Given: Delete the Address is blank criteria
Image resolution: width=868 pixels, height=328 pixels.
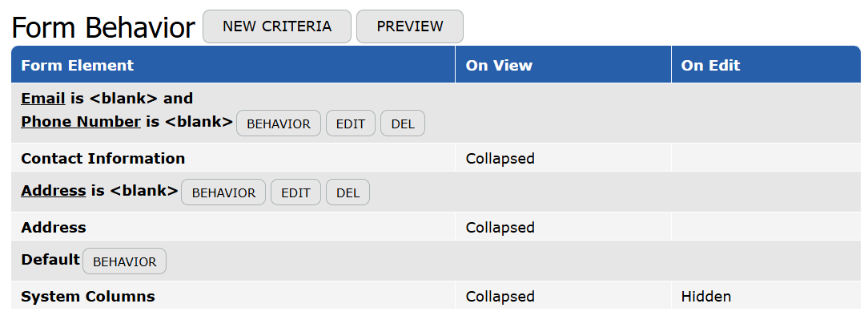Looking at the screenshot, I should (x=348, y=192).
